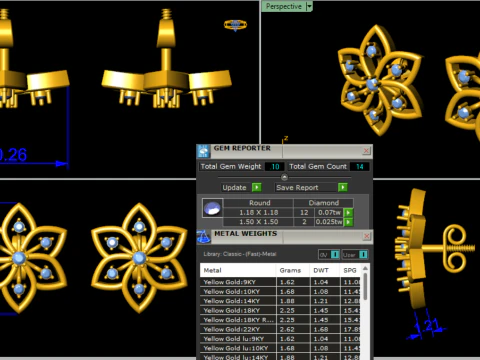Sort the table by the Grams column header
Image resolution: width=480 pixels, height=360 pixels.
(293, 270)
